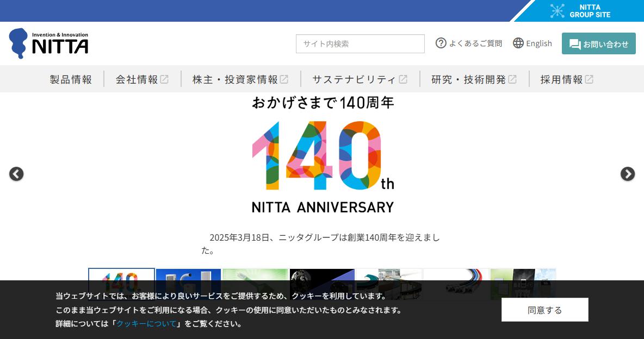Image resolution: width=644 pixels, height=339 pixels.
Task: Click the おかげさまで140周年 heading
Action: coord(323,103)
